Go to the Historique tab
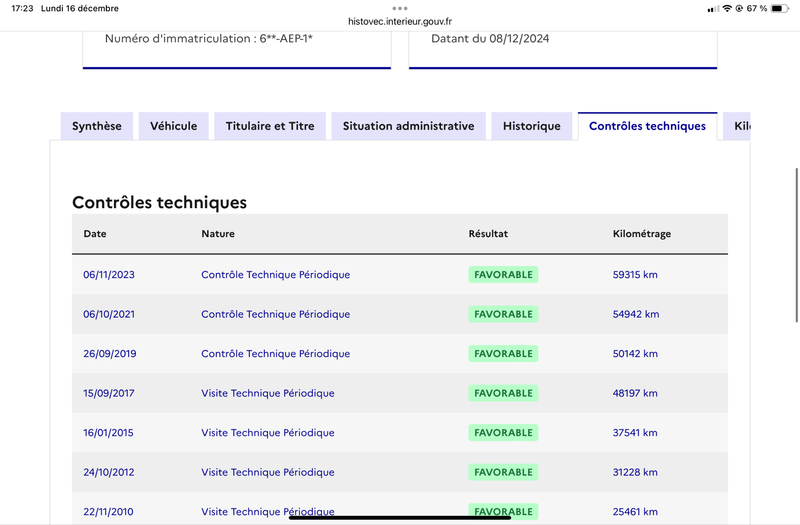 tap(532, 126)
